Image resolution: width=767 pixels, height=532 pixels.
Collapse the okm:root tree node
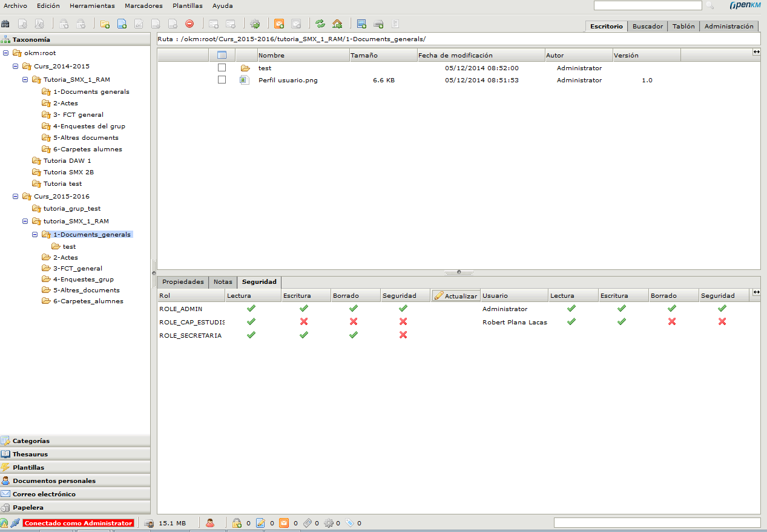[6, 53]
